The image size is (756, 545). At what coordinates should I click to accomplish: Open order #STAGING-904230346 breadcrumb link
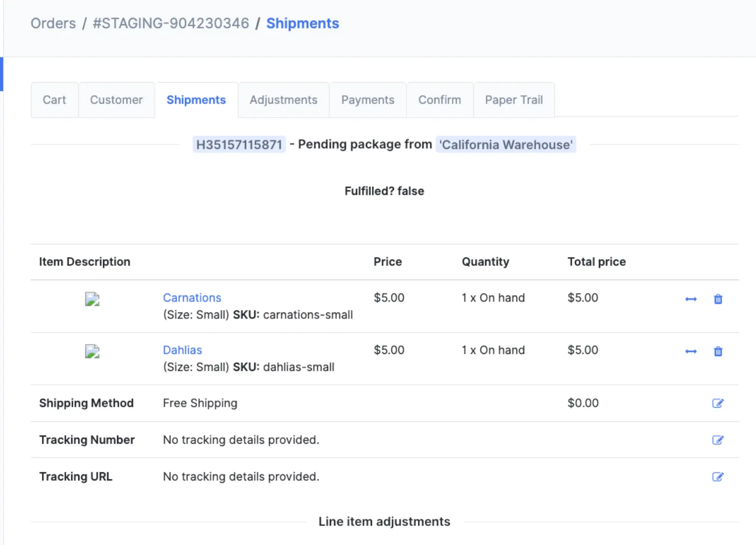pos(171,24)
